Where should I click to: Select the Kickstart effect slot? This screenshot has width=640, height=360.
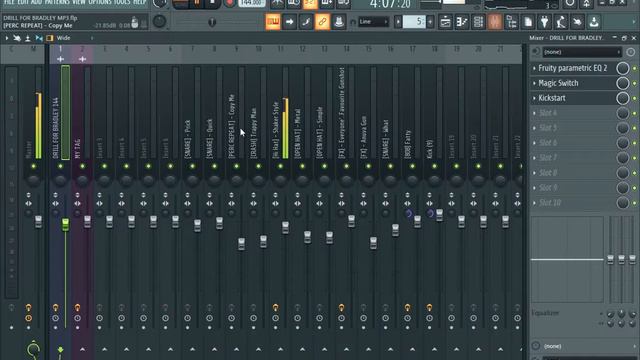coord(575,98)
